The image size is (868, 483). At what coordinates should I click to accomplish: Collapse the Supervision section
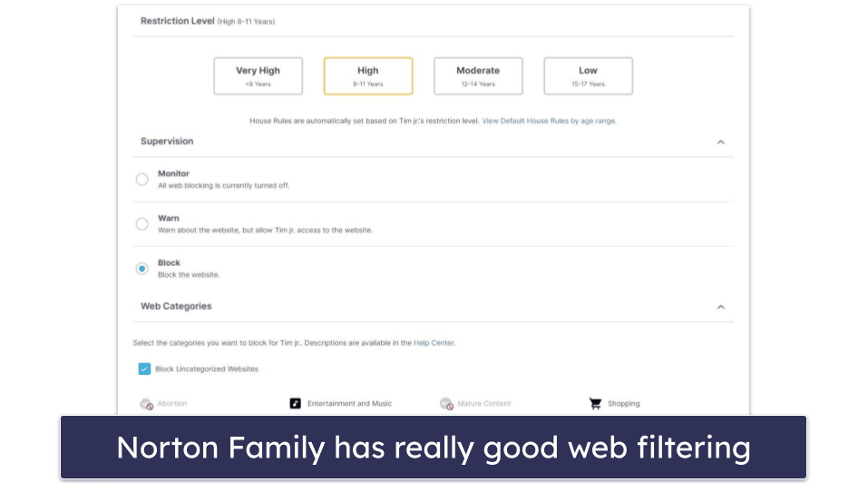(x=721, y=142)
